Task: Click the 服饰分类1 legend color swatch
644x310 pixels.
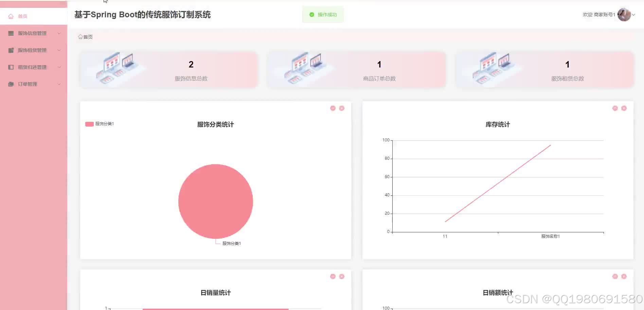Action: [89, 124]
